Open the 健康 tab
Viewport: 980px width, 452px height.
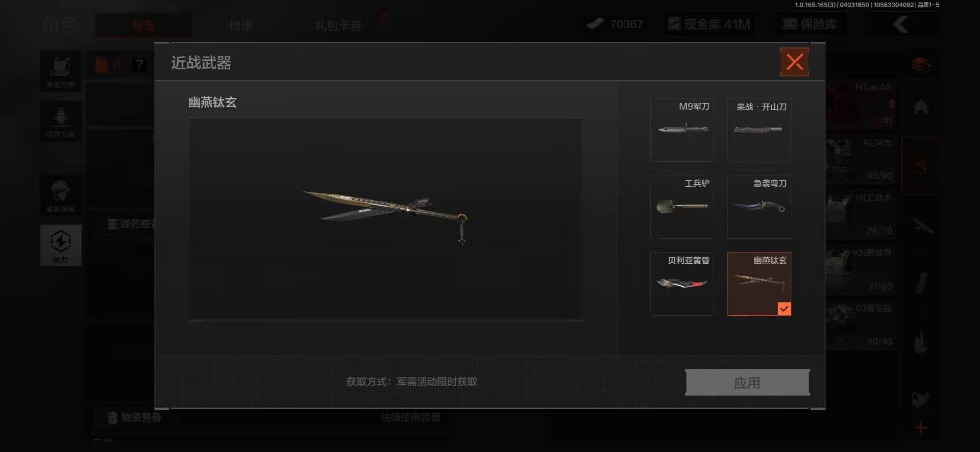tap(241, 25)
